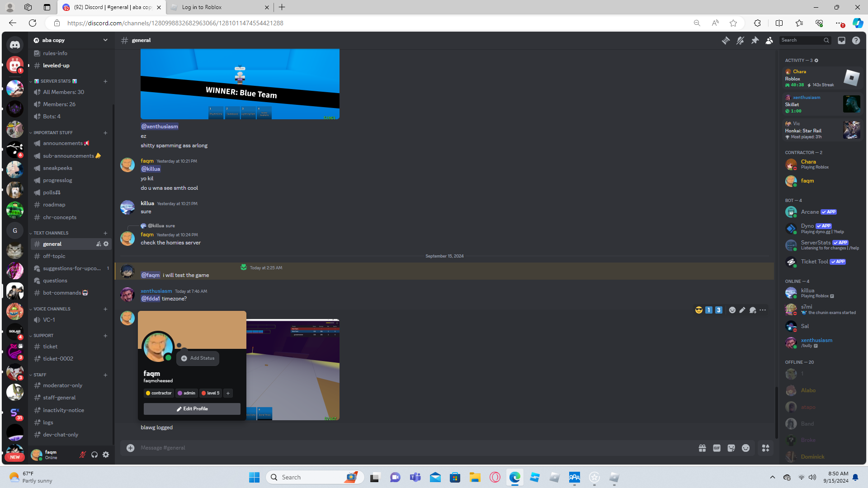Collapse the STAFF category
Image resolution: width=868 pixels, height=488 pixels.
click(x=38, y=375)
